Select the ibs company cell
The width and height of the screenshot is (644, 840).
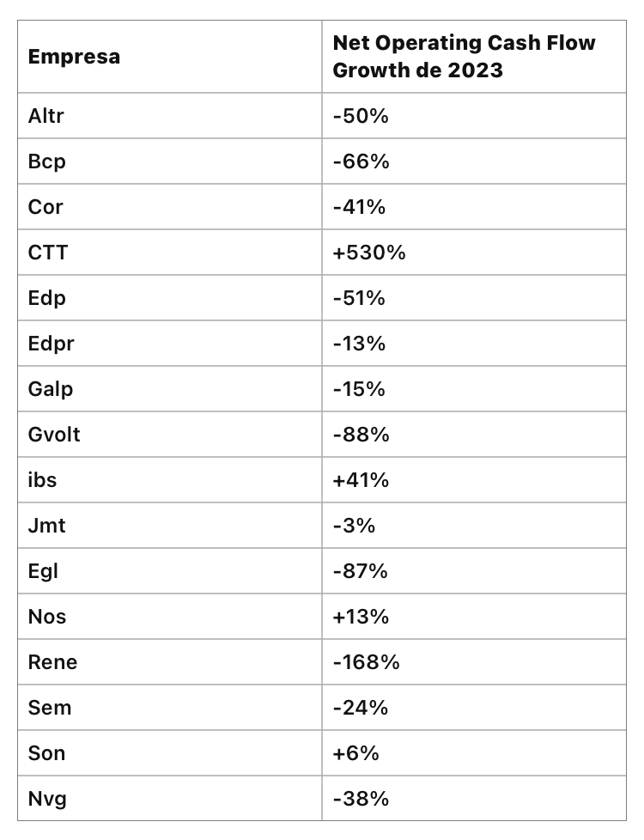[x=42, y=480]
